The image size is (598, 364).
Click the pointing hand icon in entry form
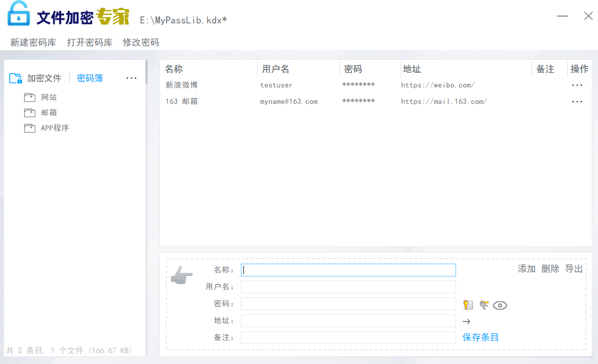181,276
